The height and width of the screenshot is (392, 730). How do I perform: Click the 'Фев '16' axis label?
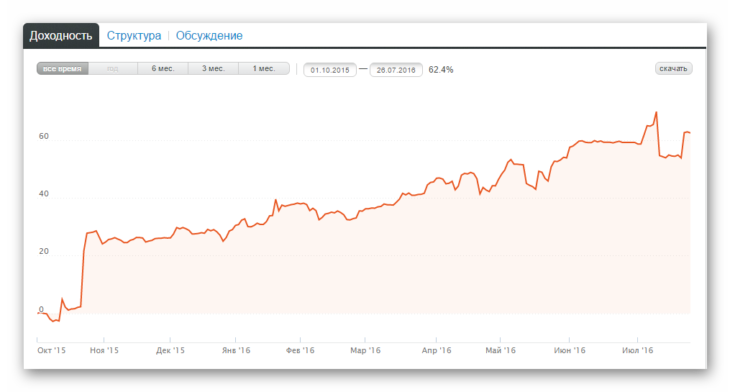(300, 350)
